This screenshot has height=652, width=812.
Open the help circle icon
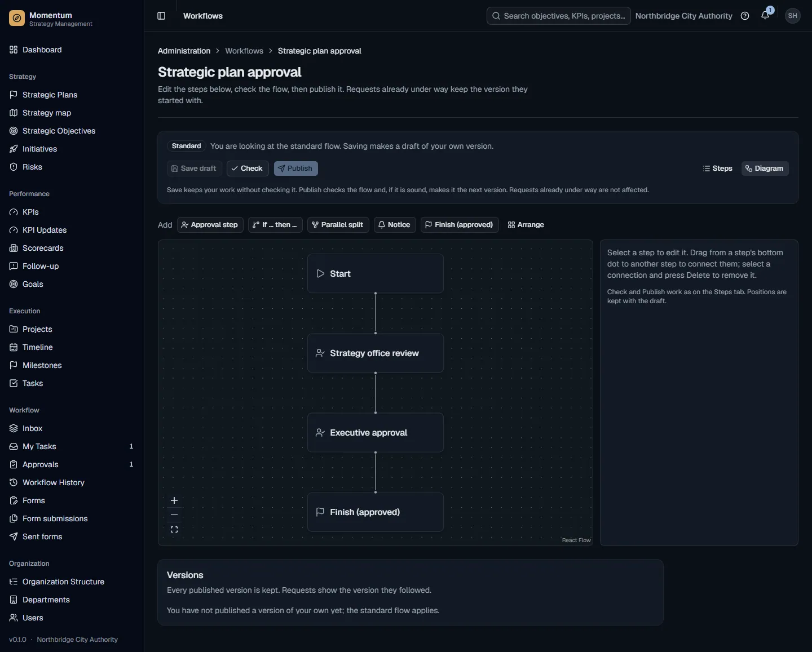[x=745, y=16]
